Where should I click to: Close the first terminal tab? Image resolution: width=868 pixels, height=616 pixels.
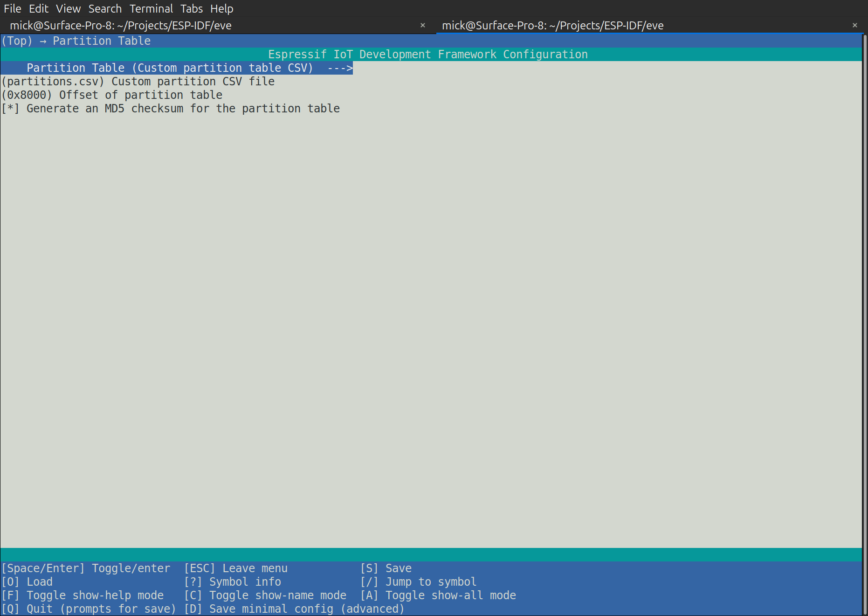pos(423,25)
